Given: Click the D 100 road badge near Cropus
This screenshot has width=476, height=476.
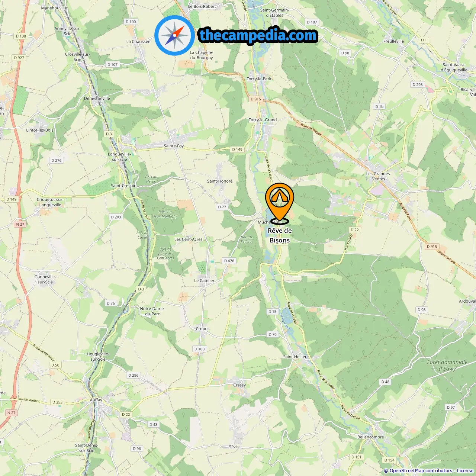Looking at the screenshot, I should click(199, 349).
